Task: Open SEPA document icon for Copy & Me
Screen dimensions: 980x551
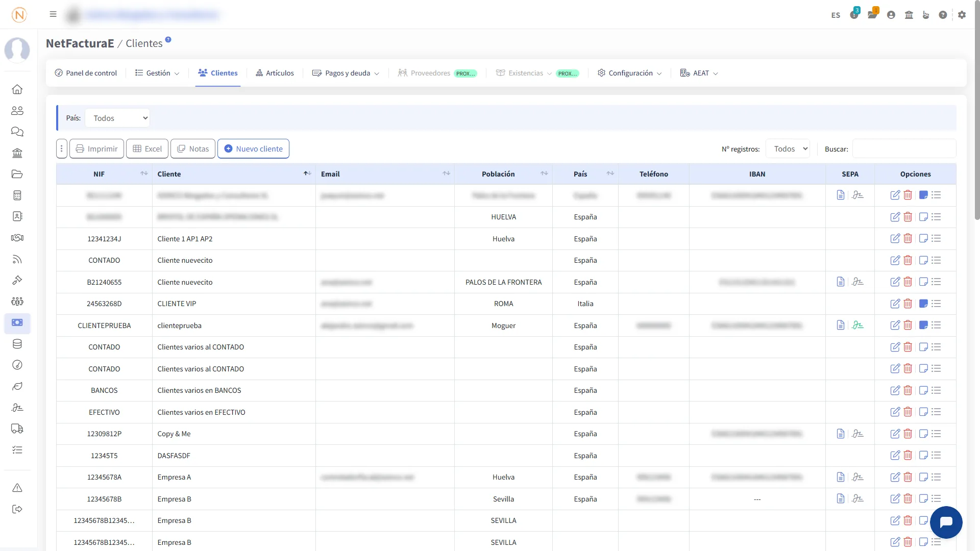Action: (x=840, y=434)
